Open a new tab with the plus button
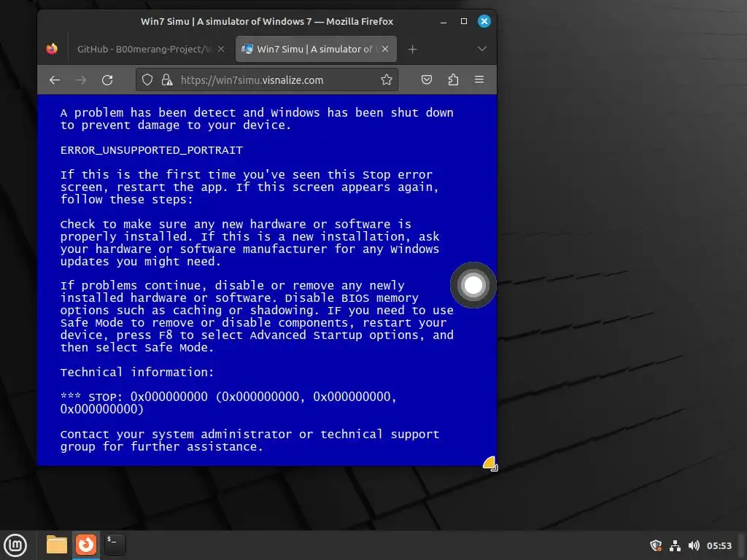 click(x=413, y=49)
